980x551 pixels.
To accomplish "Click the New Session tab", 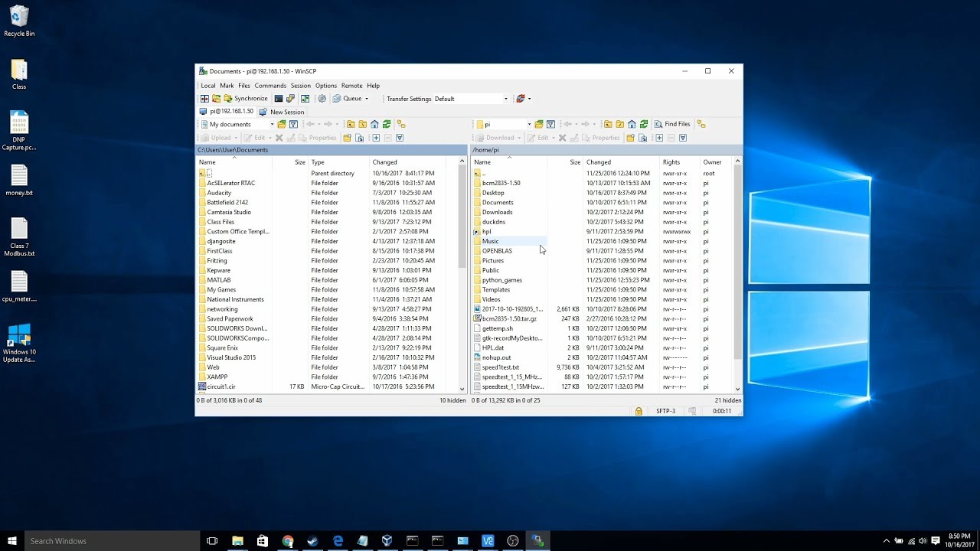I will (282, 112).
